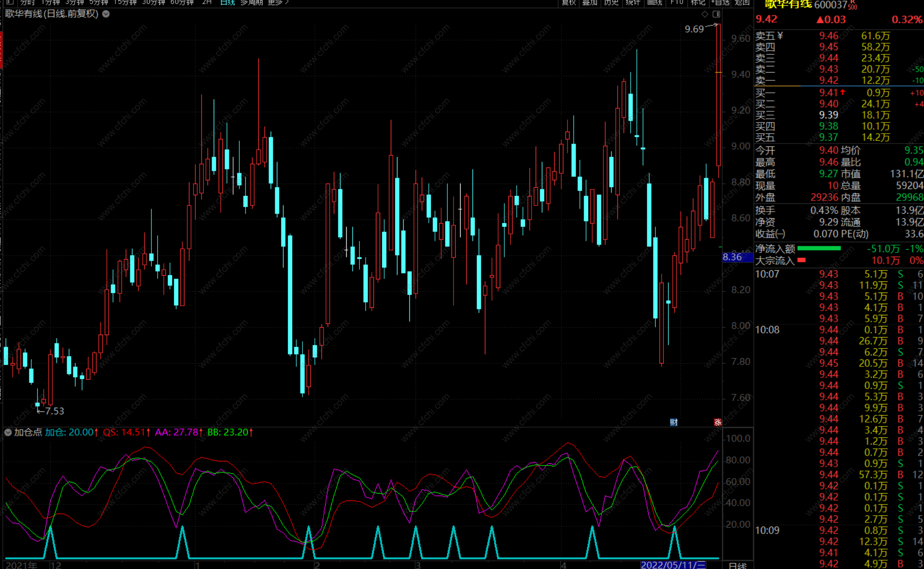Screen dimensions: 924x569
Task: Click the green 净流入额 bar
Action: (x=819, y=248)
